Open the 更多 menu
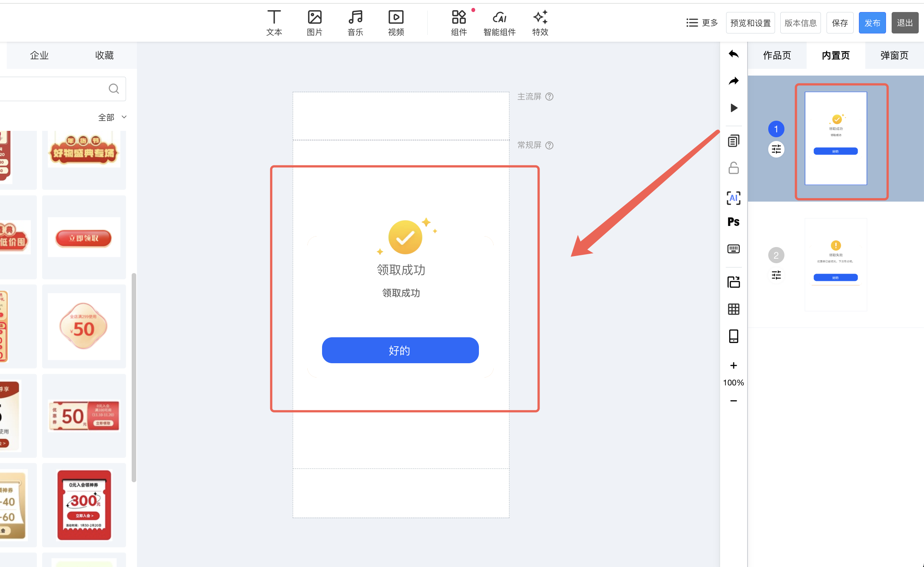 [702, 23]
